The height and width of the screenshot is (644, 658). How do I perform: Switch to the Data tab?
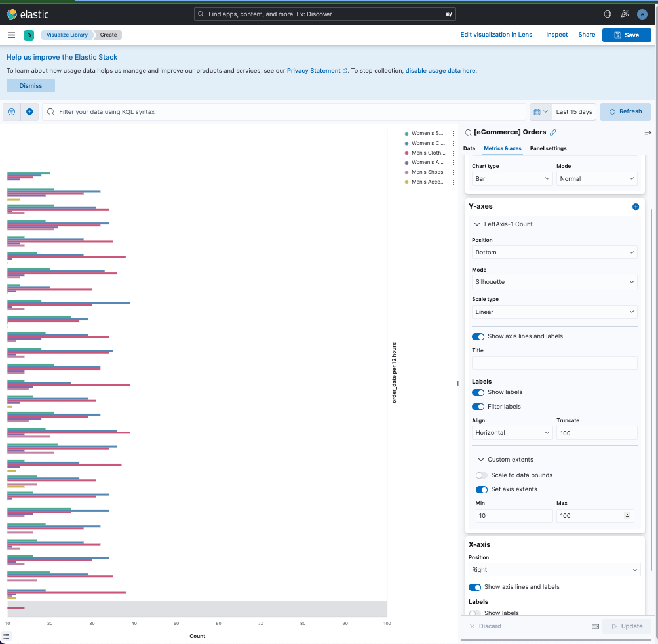pyautogui.click(x=469, y=148)
